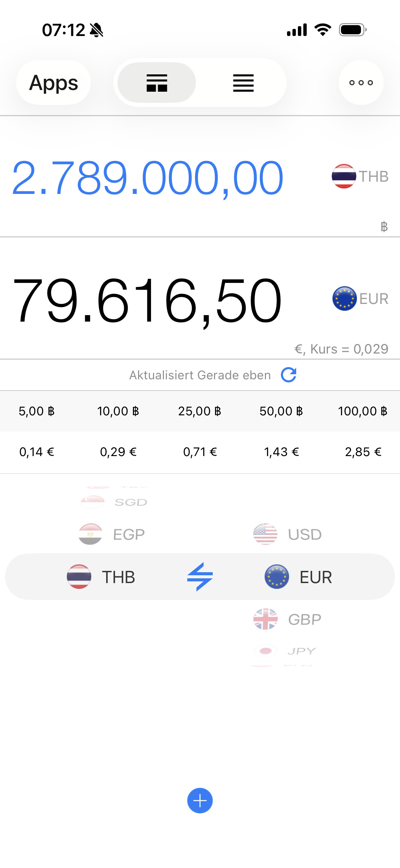Tap the 79.616,50 EUR result amount
Screen dimensions: 400x868
tap(147, 300)
